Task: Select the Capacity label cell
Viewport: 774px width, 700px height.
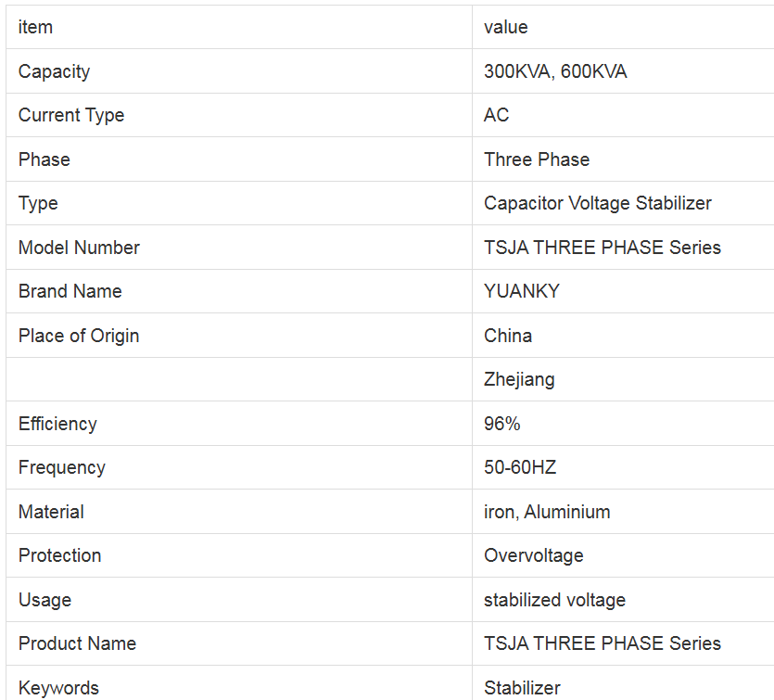Action: pos(55,71)
